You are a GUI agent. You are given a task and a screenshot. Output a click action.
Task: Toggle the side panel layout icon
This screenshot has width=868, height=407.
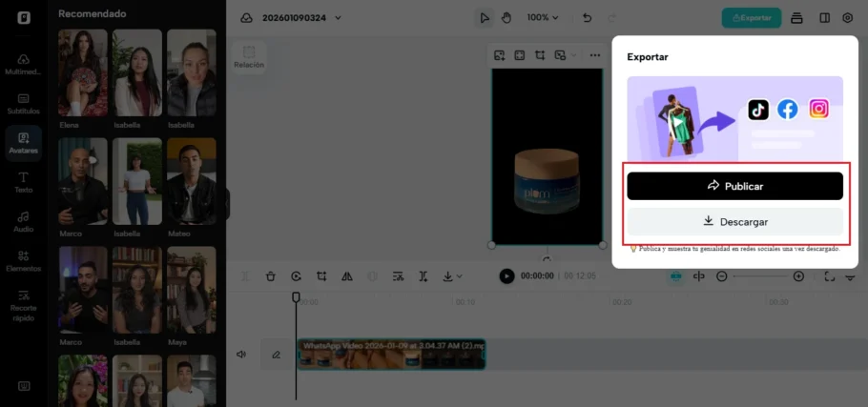[x=825, y=18]
